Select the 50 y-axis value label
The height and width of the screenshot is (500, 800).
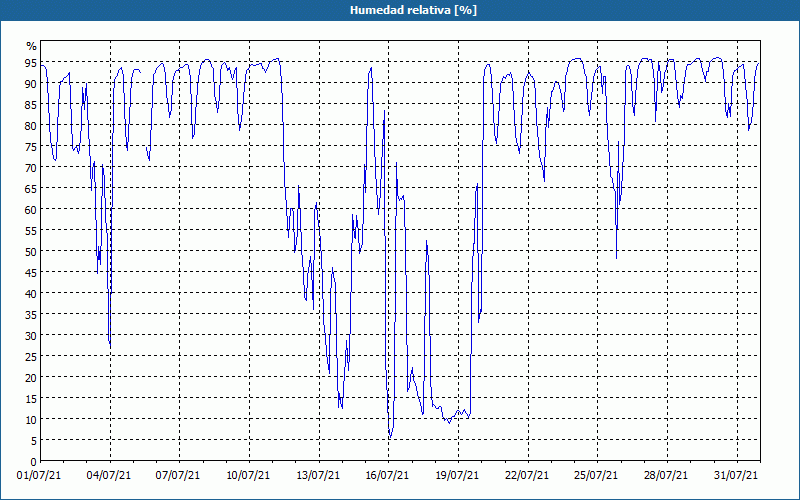click(31, 252)
